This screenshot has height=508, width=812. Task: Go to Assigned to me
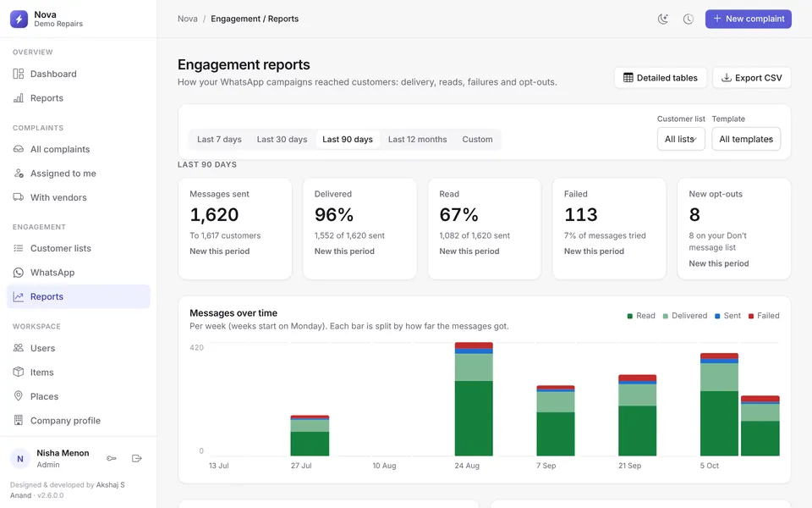(x=79, y=173)
